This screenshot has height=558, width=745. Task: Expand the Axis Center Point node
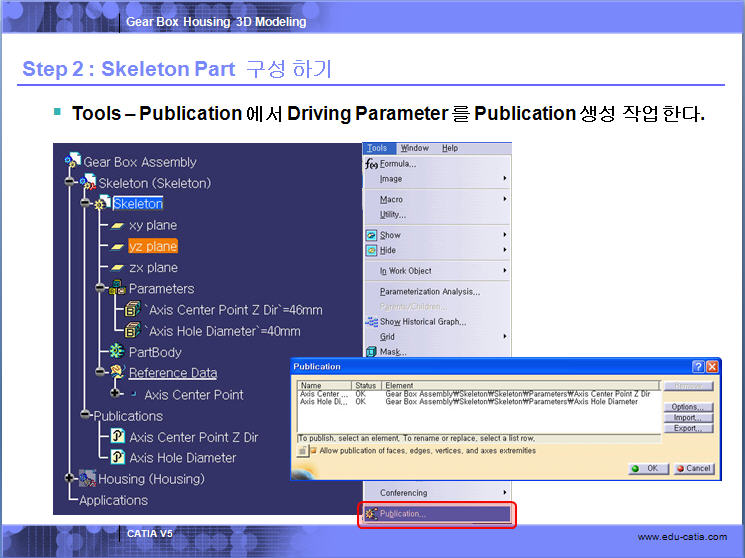[x=116, y=394]
